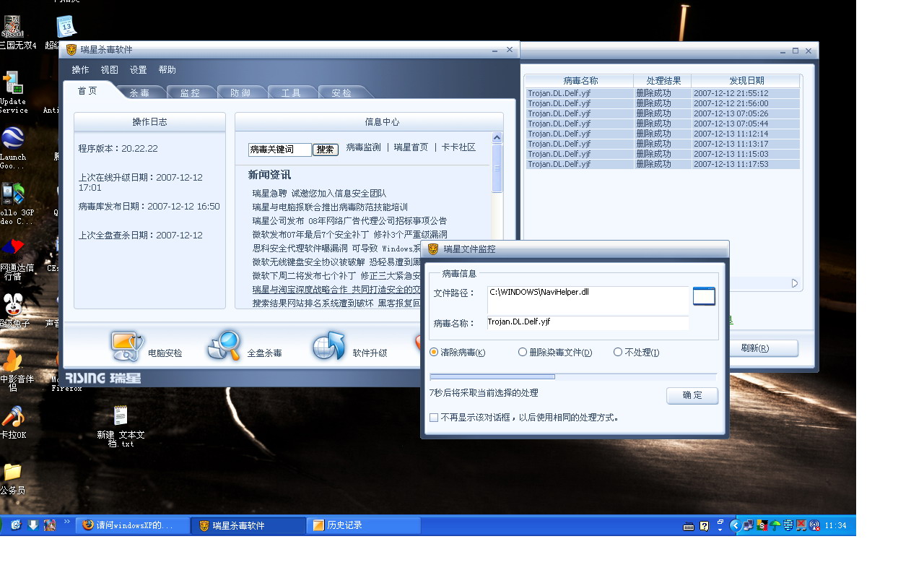Launch Google Earth from the desktop
The image size is (924, 578).
(13, 139)
